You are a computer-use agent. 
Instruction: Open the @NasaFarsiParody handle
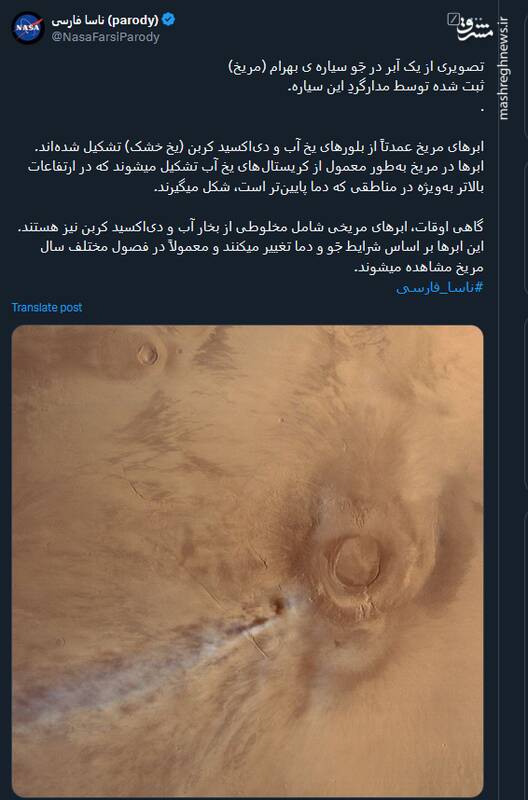click(x=105, y=37)
